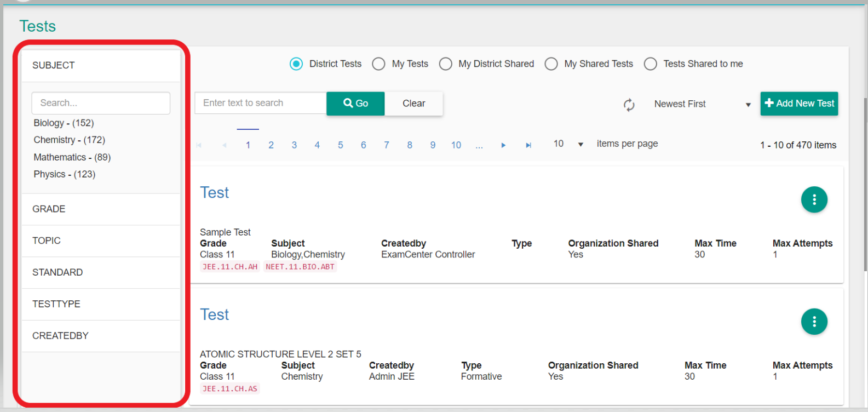Go to the next page arrow
The height and width of the screenshot is (412, 868).
click(503, 145)
